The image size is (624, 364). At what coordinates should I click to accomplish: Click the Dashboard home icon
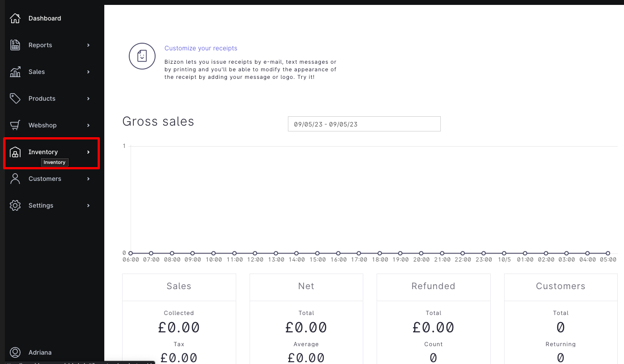[x=15, y=18]
